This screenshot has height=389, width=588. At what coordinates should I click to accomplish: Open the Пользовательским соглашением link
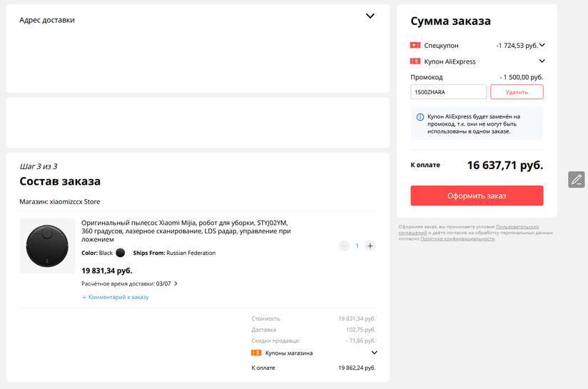(x=517, y=227)
